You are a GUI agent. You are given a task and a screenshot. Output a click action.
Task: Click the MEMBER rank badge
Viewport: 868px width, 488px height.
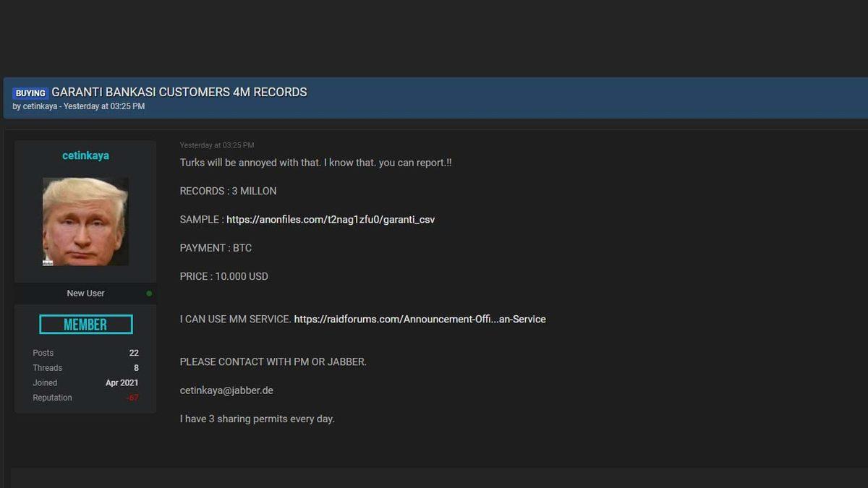tap(85, 325)
